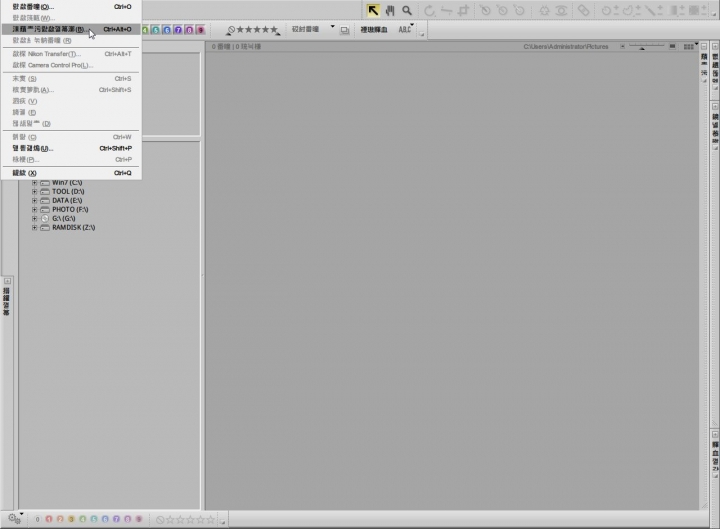The image size is (720, 529).
Task: Select the Hand pan tool
Action: [390, 11]
